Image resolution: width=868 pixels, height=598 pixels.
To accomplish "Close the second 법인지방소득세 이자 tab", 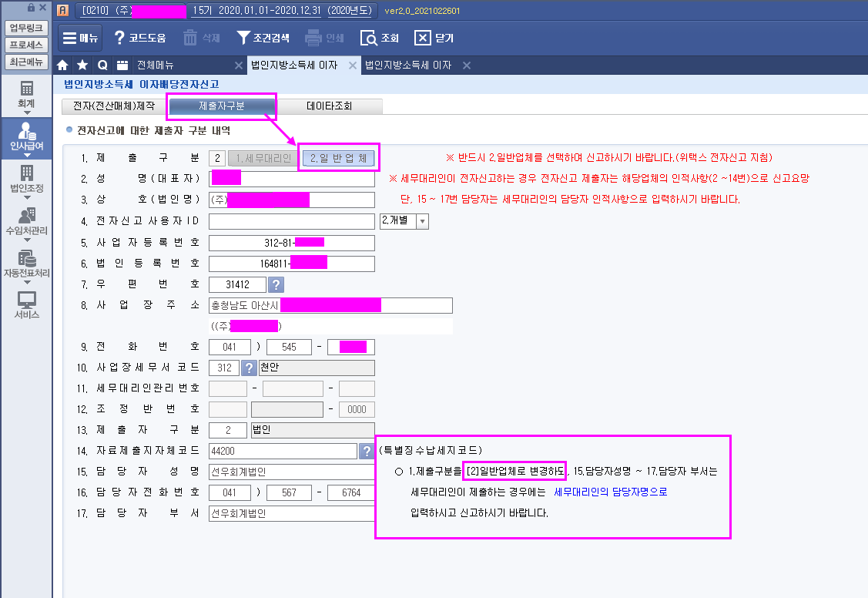I will pos(467,66).
